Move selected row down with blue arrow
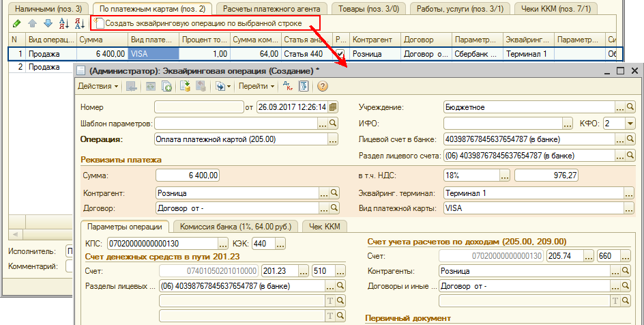Viewport: 644px width, 325px height. tap(48, 23)
